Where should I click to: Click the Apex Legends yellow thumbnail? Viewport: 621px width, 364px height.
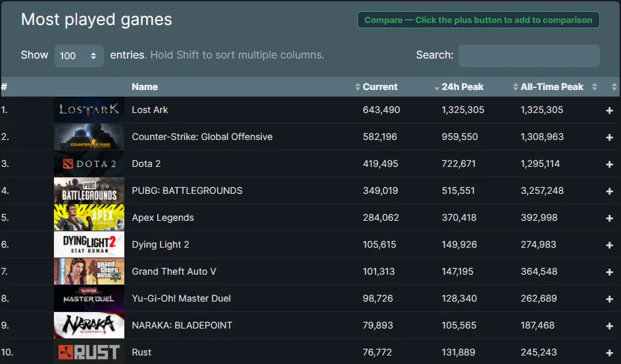pyautogui.click(x=89, y=217)
